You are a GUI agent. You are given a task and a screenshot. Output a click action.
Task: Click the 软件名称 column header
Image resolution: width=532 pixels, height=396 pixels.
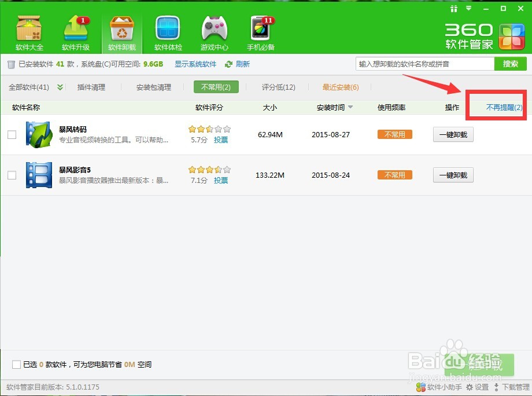[x=26, y=107]
